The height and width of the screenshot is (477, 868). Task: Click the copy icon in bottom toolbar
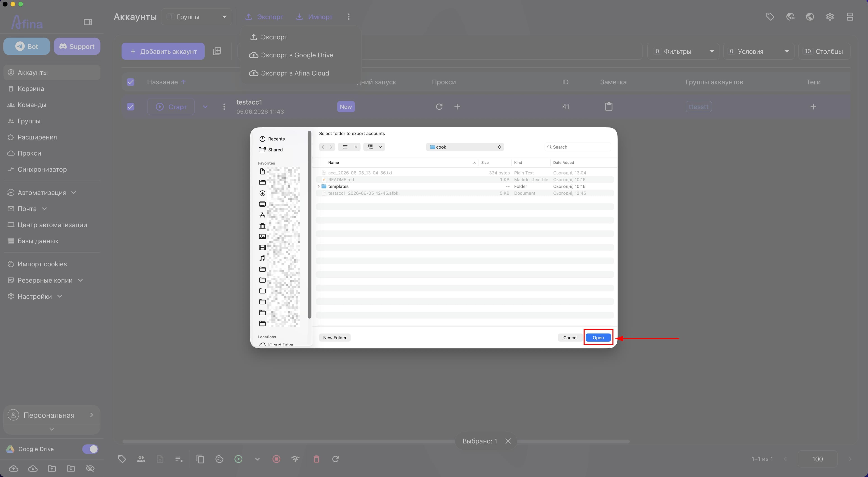[x=200, y=459]
